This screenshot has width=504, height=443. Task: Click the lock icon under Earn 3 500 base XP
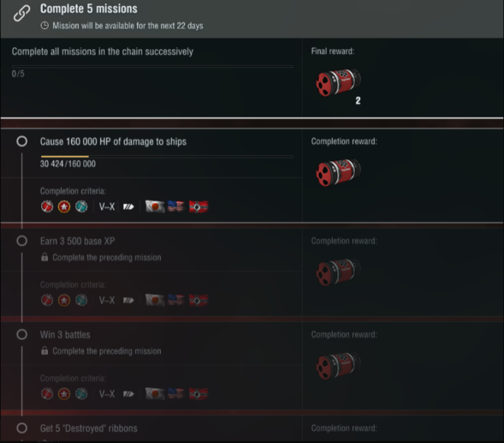[45, 258]
